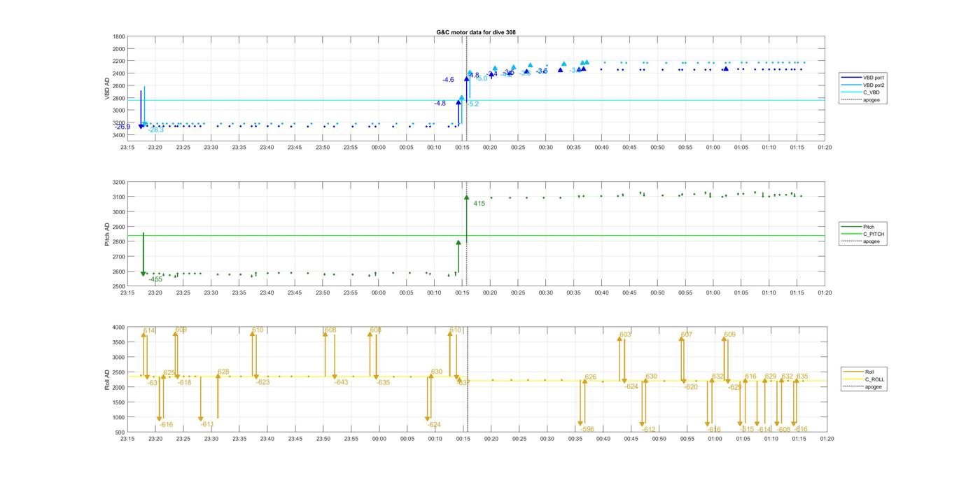The image size is (980, 485).
Task: Click the "-455" pitch data label
Action: pyautogui.click(x=155, y=279)
